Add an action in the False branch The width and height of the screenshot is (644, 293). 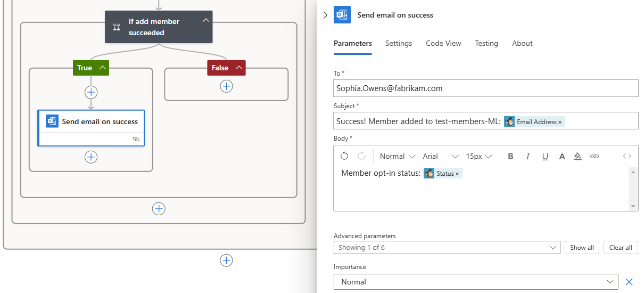(226, 86)
